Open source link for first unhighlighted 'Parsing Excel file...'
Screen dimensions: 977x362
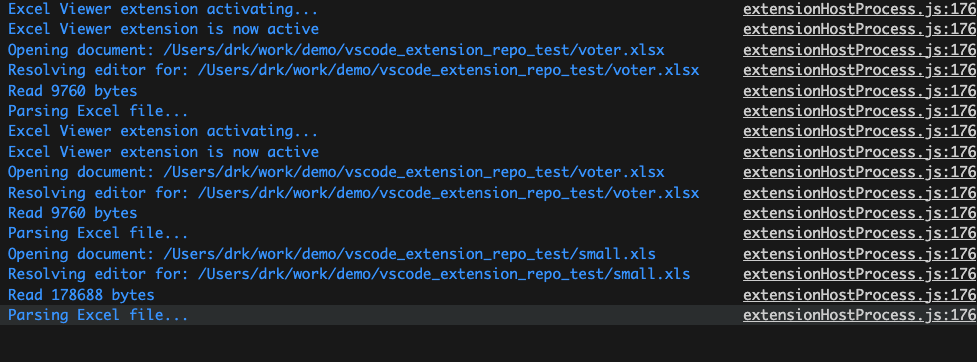click(860, 111)
